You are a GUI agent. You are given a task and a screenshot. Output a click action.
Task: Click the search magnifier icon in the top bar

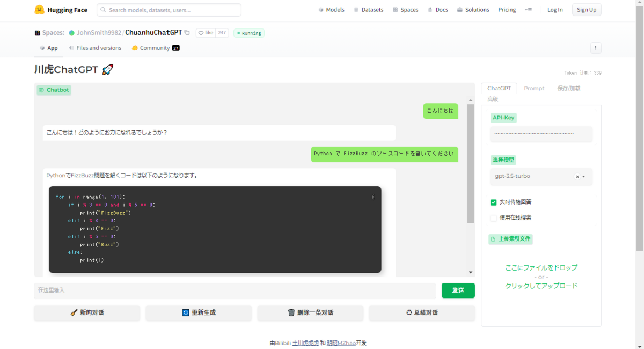(x=103, y=10)
